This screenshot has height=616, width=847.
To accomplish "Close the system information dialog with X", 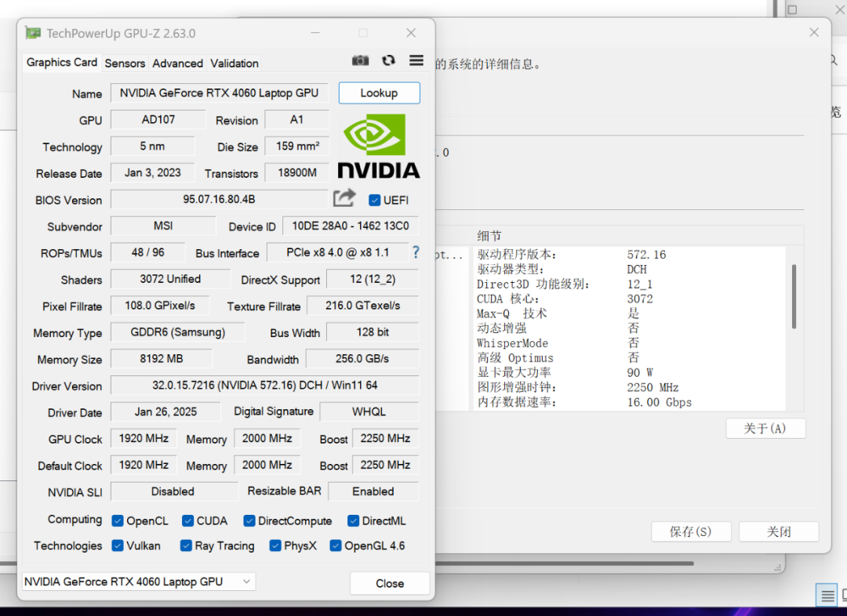I will coord(814,32).
